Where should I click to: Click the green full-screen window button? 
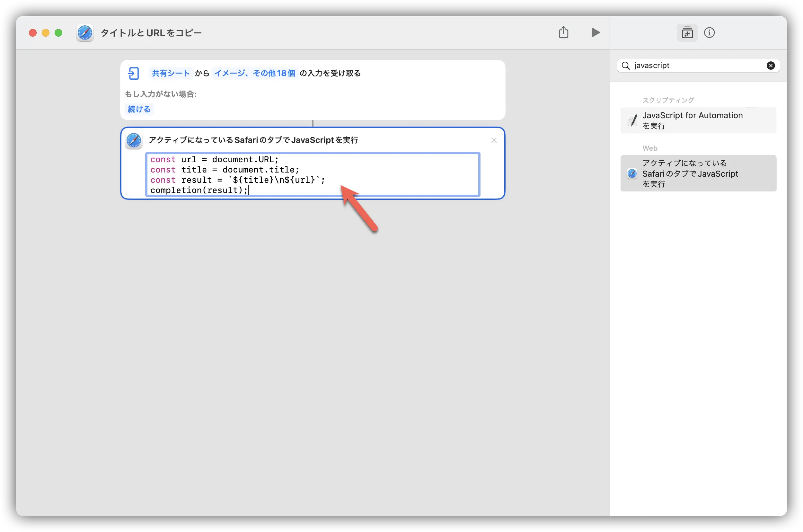point(58,33)
